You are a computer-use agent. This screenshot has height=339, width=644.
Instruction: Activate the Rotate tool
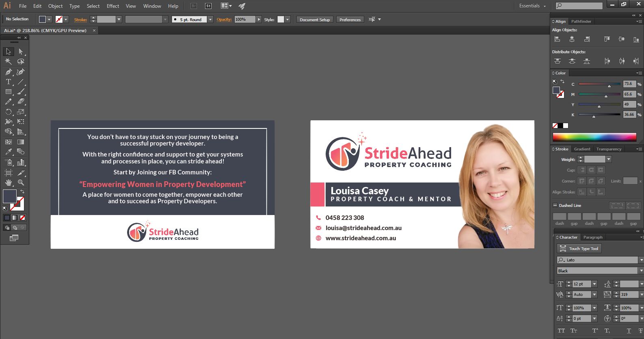pos(9,112)
